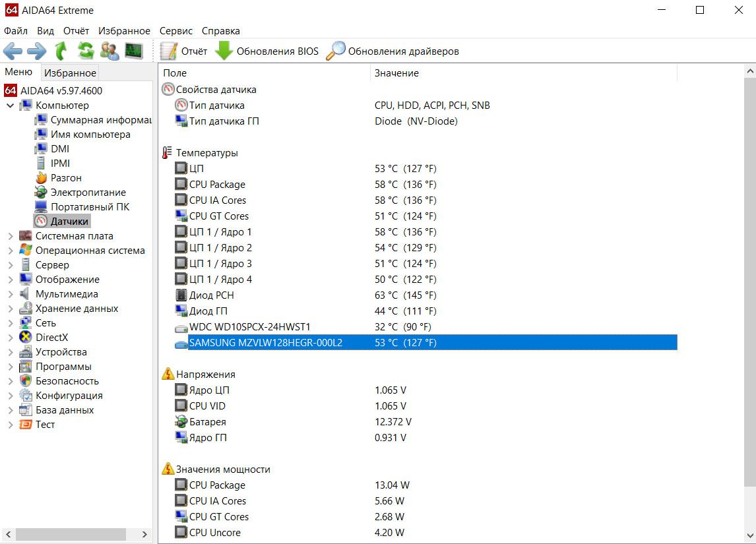Refresh data with the green circular arrows icon
756x544 pixels.
(x=86, y=51)
